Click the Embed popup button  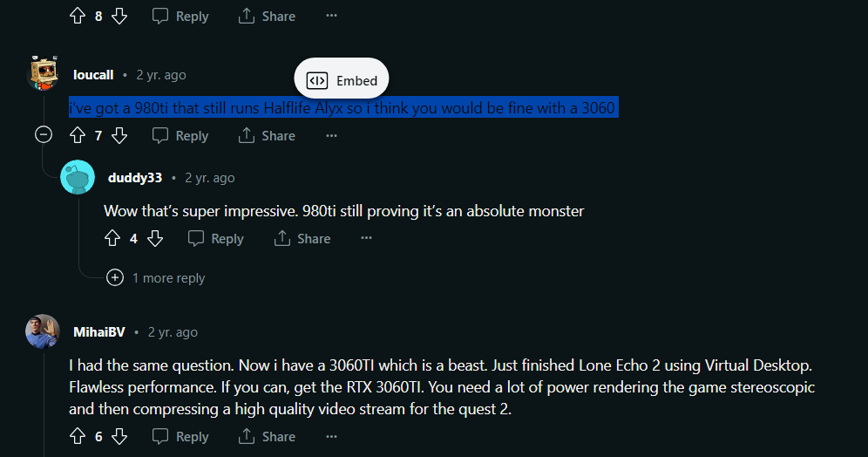coord(342,81)
